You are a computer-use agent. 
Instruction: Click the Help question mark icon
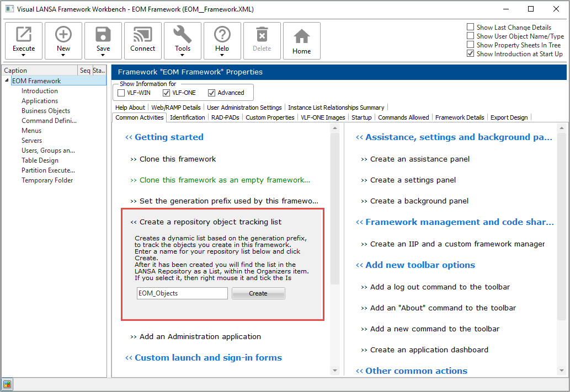tap(222, 35)
